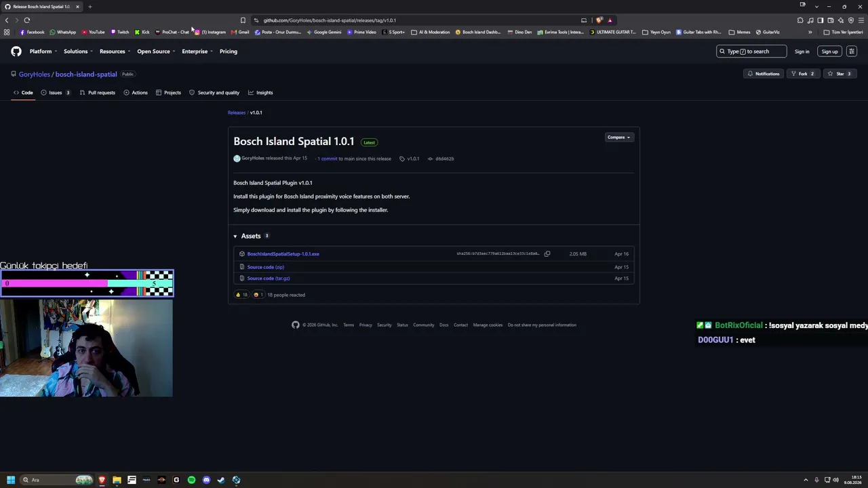The image size is (868, 488).
Task: Switch to the Code tab
Action: point(23,93)
